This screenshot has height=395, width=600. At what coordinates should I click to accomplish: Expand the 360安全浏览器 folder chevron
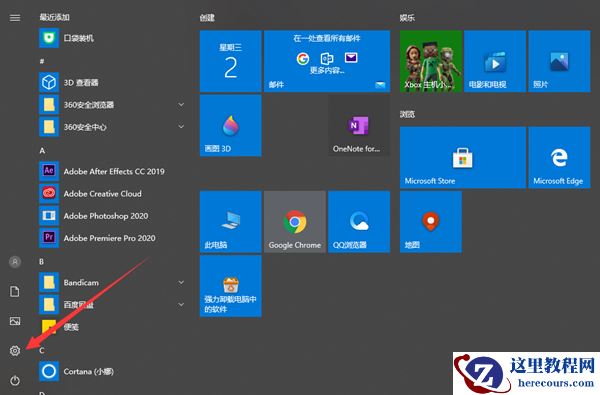(181, 104)
